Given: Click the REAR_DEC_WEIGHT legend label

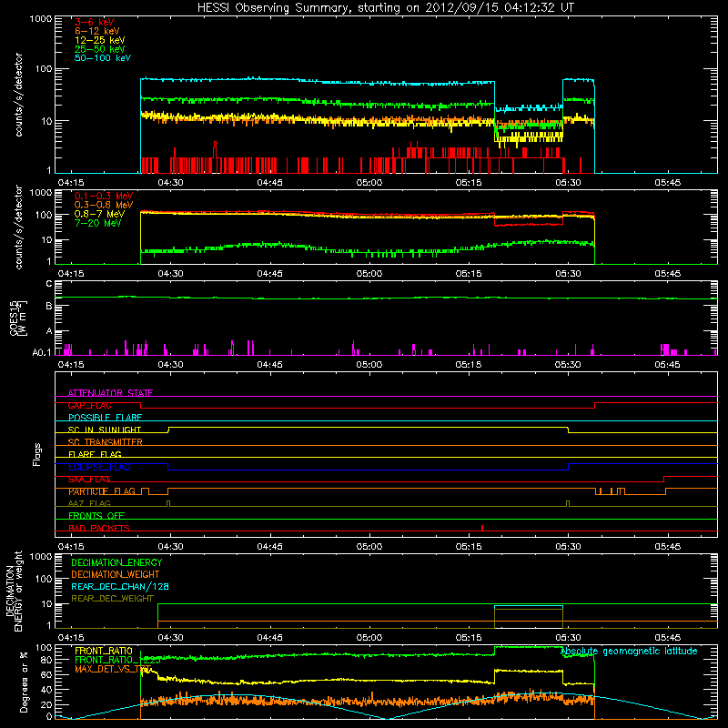Looking at the screenshot, I should point(112,599).
